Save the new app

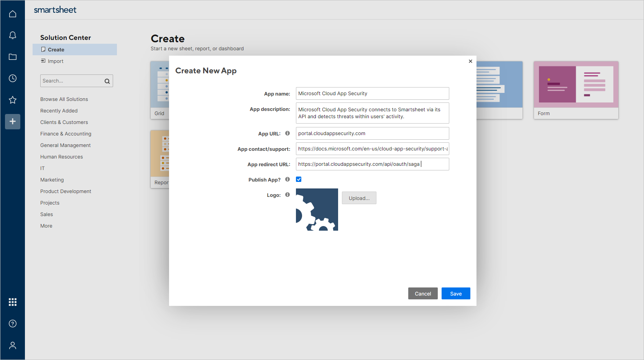[x=456, y=293]
